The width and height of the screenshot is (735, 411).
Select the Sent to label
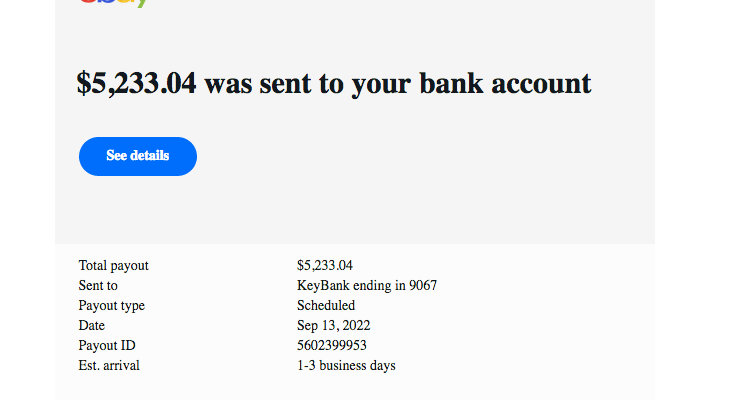coord(98,286)
